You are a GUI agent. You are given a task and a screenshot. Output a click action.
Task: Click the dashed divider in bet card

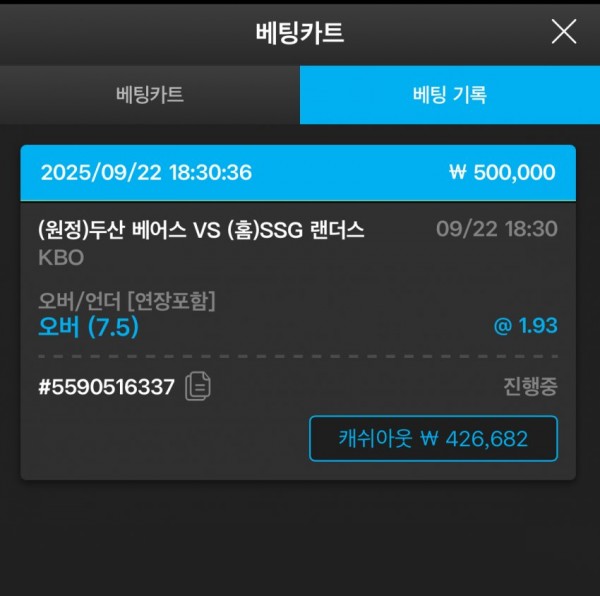(x=298, y=357)
